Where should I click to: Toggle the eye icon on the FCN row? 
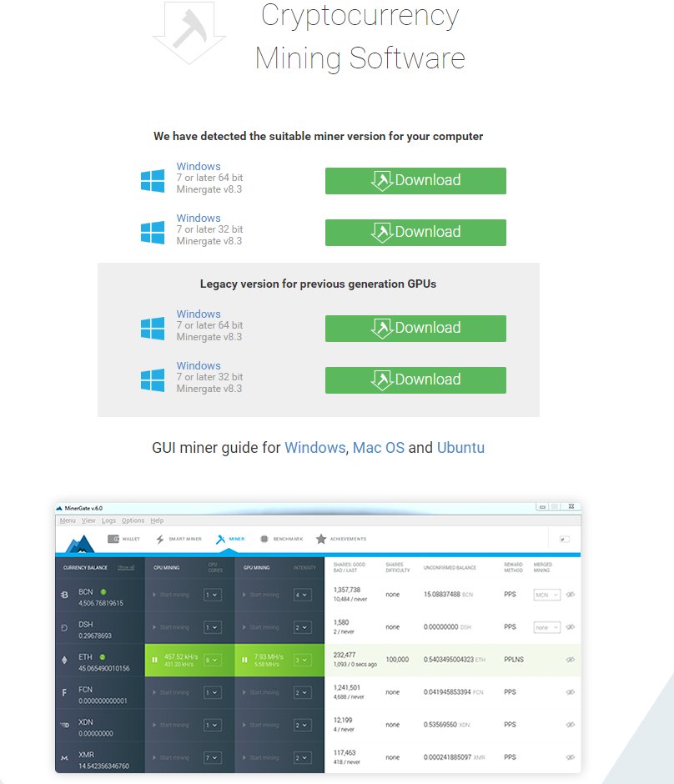pyautogui.click(x=570, y=692)
